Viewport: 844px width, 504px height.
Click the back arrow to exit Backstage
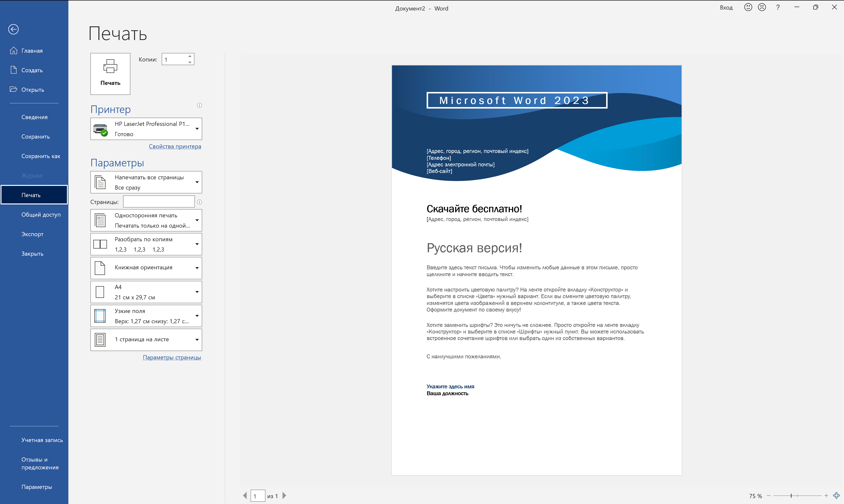point(14,29)
